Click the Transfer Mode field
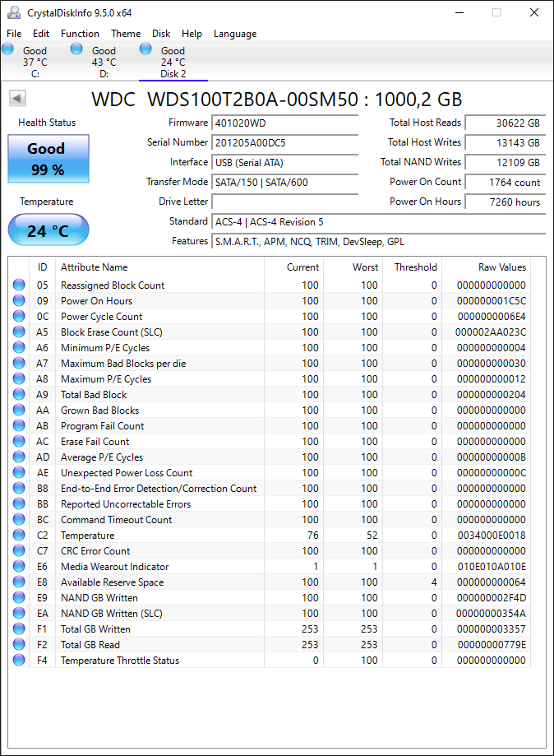Image resolution: width=554 pixels, height=756 pixels. [x=284, y=183]
